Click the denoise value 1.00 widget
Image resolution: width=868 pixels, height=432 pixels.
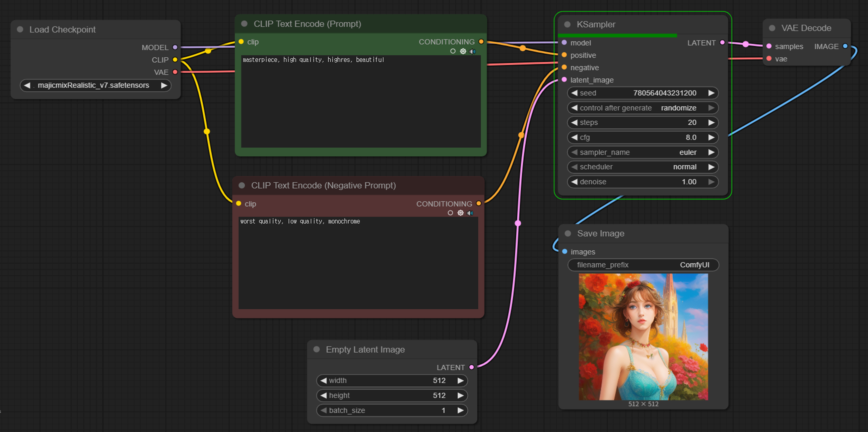click(643, 182)
